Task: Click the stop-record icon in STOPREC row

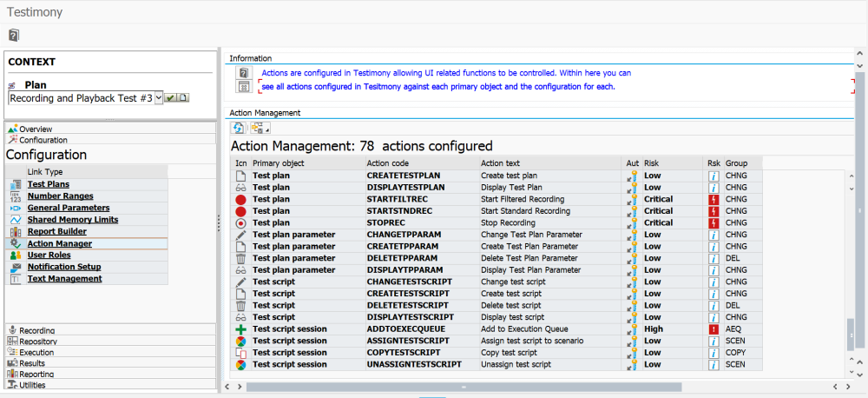Action: pos(240,222)
